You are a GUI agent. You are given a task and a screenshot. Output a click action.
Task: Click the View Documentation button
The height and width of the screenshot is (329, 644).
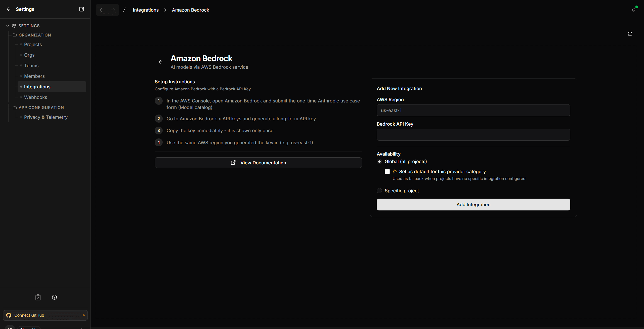click(x=258, y=163)
